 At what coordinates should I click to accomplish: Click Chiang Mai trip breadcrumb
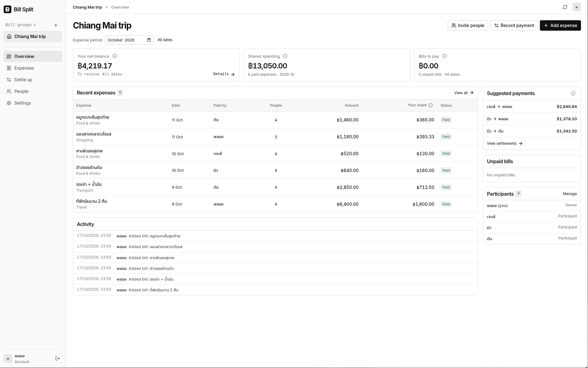point(87,7)
